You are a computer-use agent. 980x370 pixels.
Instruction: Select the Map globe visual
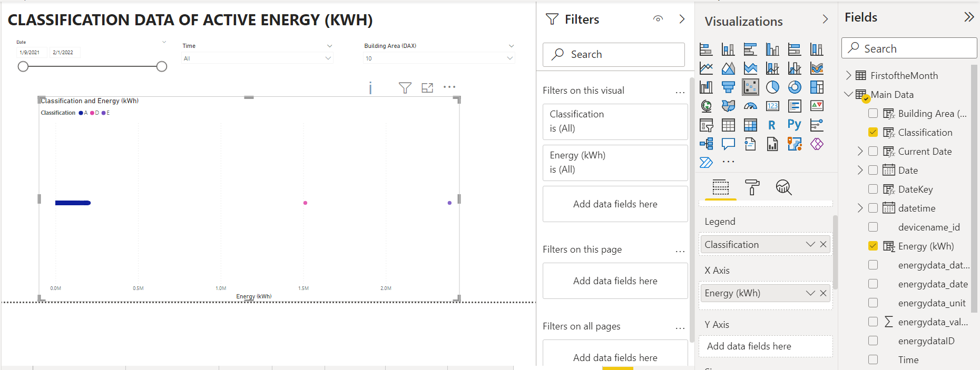pyautogui.click(x=706, y=106)
